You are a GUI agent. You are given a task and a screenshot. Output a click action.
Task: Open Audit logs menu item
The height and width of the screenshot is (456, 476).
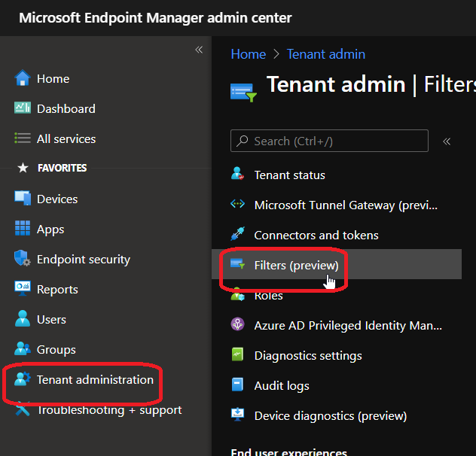[282, 385]
